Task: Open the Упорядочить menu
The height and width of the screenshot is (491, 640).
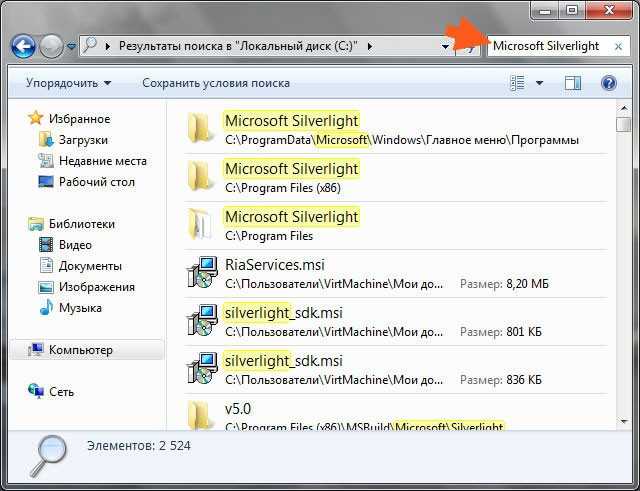Action: [x=68, y=83]
